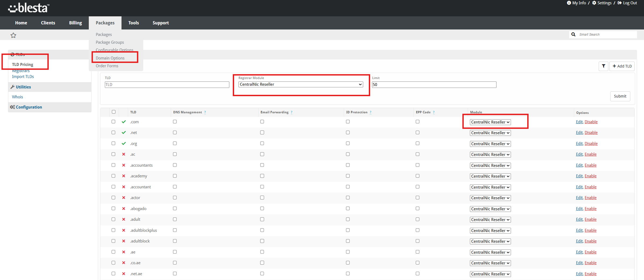Open the Home navigation tab
Screen dimensions: 644x280
tap(21, 23)
